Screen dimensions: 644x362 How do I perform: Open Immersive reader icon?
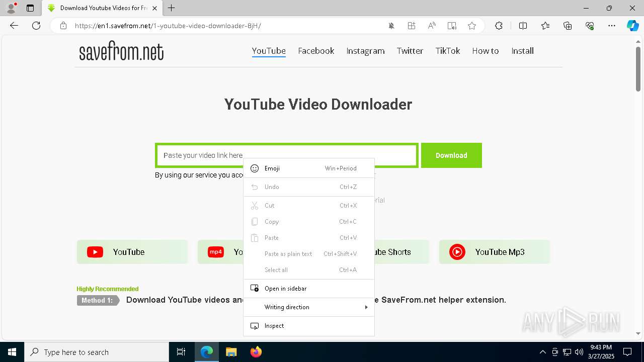click(x=452, y=26)
